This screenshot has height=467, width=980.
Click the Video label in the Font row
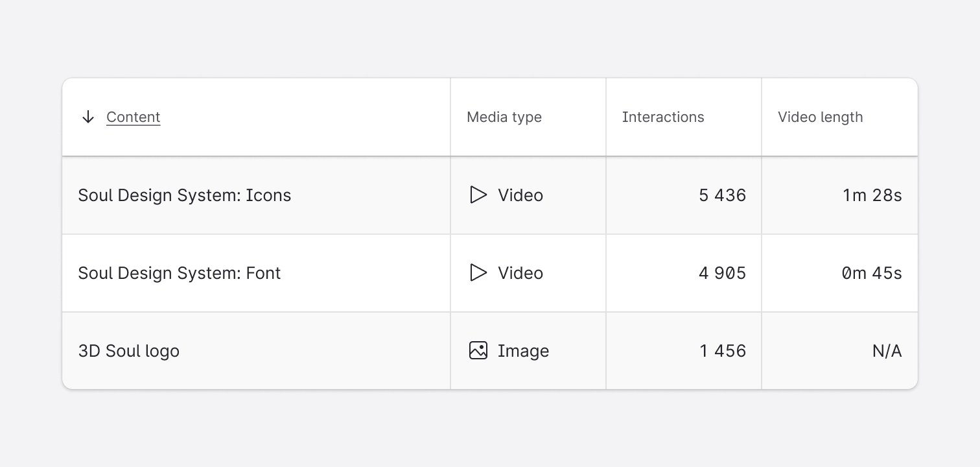pos(520,273)
